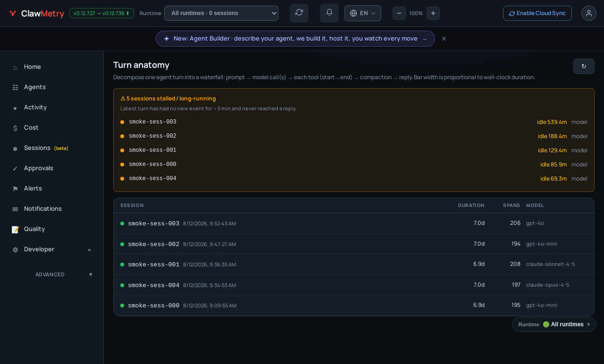The width and height of the screenshot is (604, 364).
Task: Open stalled session smoke-sess-000
Action: [354, 165]
